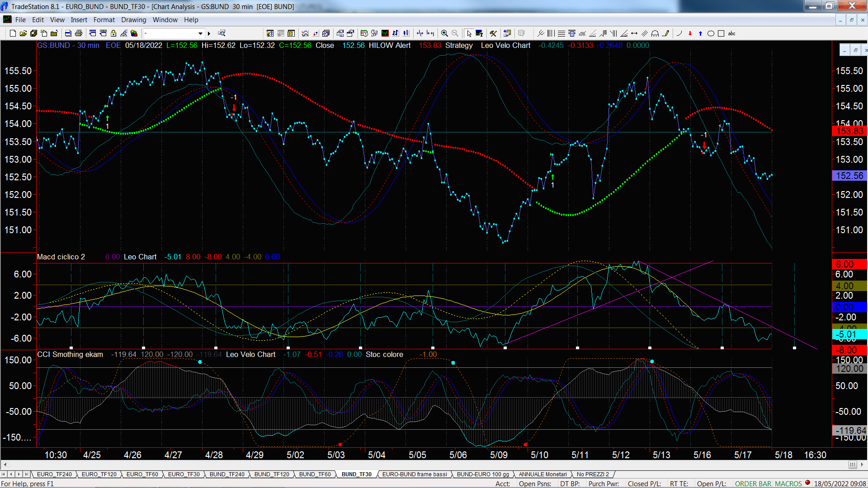Click the horizontal scrollbar left arrow

coord(5,465)
